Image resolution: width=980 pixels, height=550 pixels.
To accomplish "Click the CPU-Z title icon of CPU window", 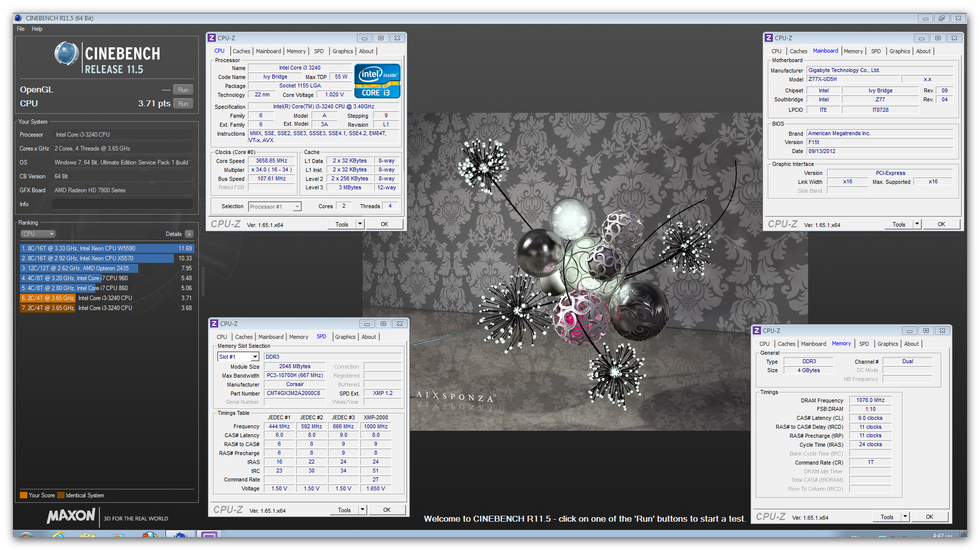I will pos(212,38).
